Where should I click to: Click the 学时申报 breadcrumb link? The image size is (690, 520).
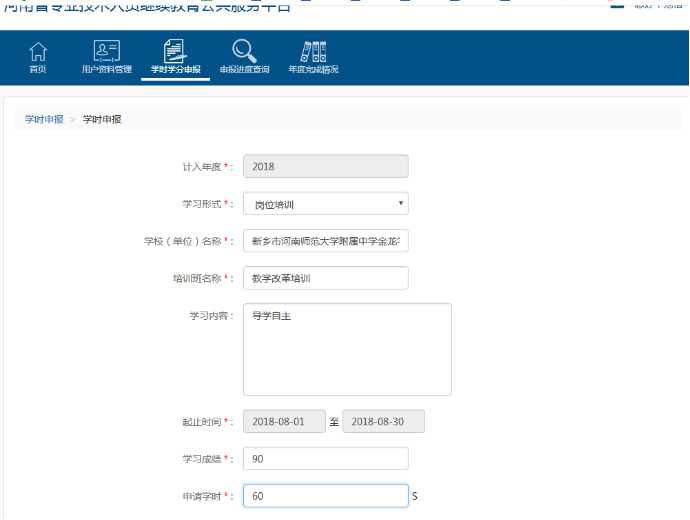(44, 119)
